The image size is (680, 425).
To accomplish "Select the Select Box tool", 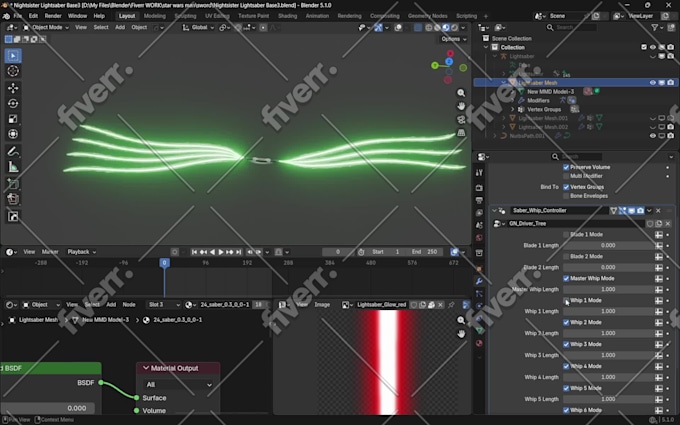I will pos(13,56).
